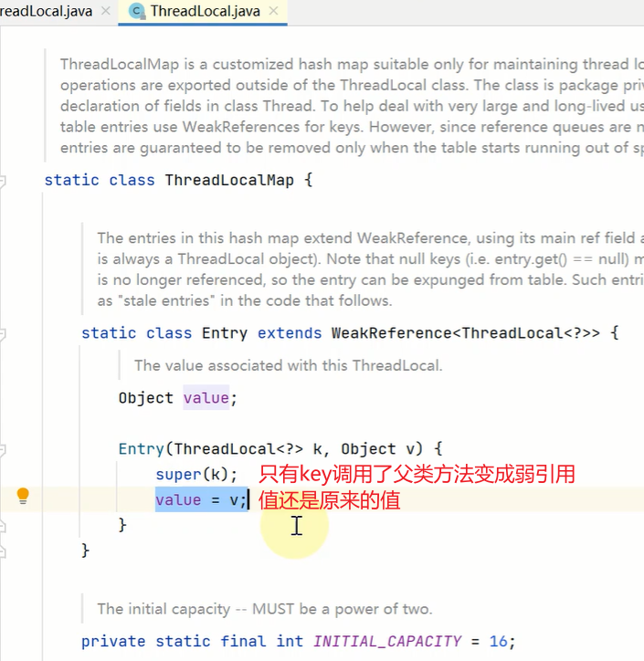644x661 pixels.
Task: Fold the Entry class declaration in gutter
Action: click(x=3, y=333)
